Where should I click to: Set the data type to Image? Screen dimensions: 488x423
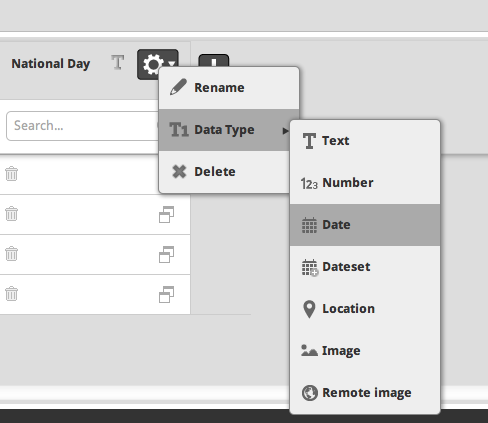click(x=365, y=351)
